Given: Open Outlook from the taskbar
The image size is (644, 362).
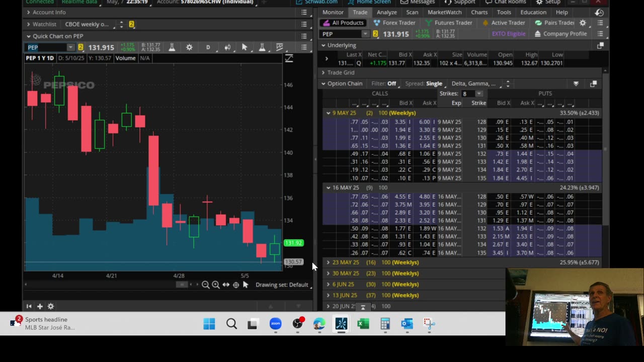Looking at the screenshot, I should coord(407,324).
